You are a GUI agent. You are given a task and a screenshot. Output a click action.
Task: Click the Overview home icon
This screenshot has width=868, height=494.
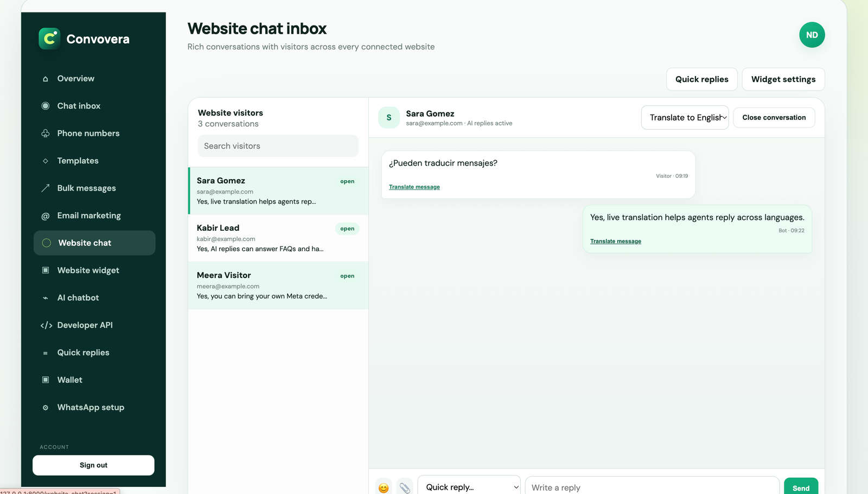coord(46,79)
